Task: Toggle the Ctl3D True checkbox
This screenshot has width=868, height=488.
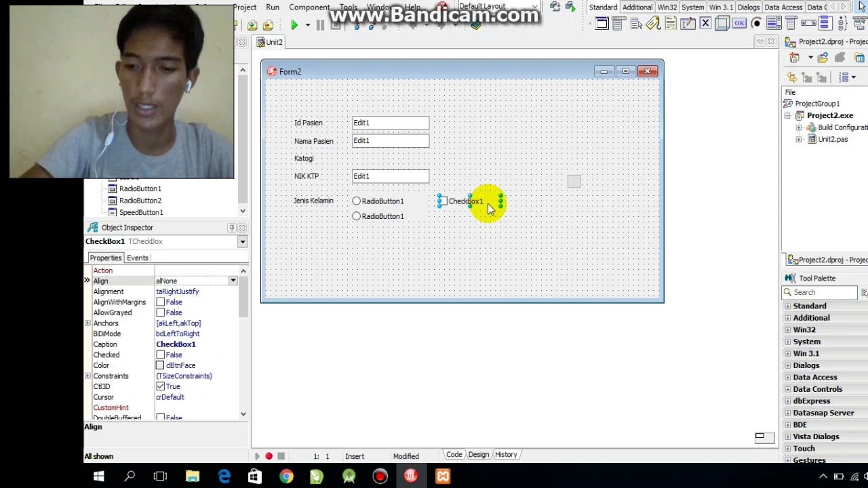Action: [161, 386]
